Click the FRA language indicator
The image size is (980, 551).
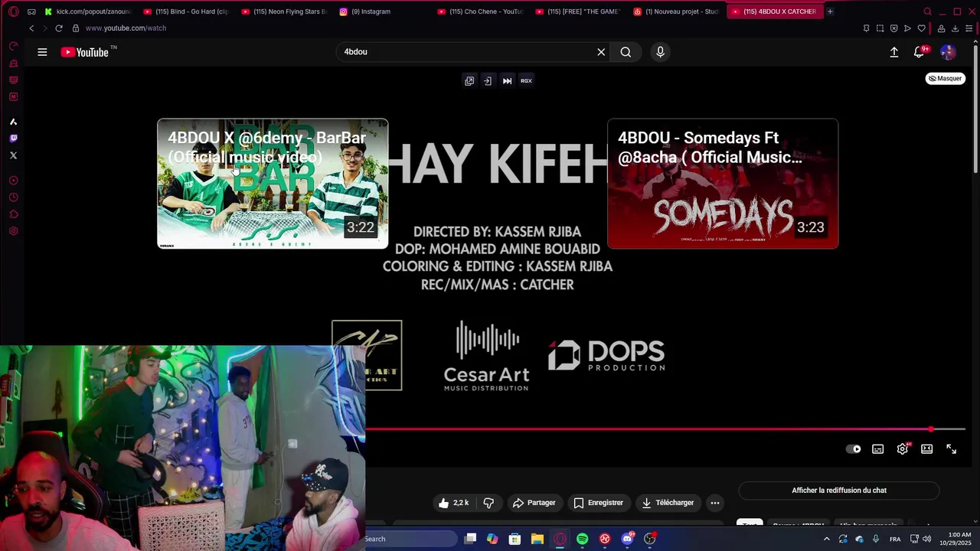(x=895, y=539)
